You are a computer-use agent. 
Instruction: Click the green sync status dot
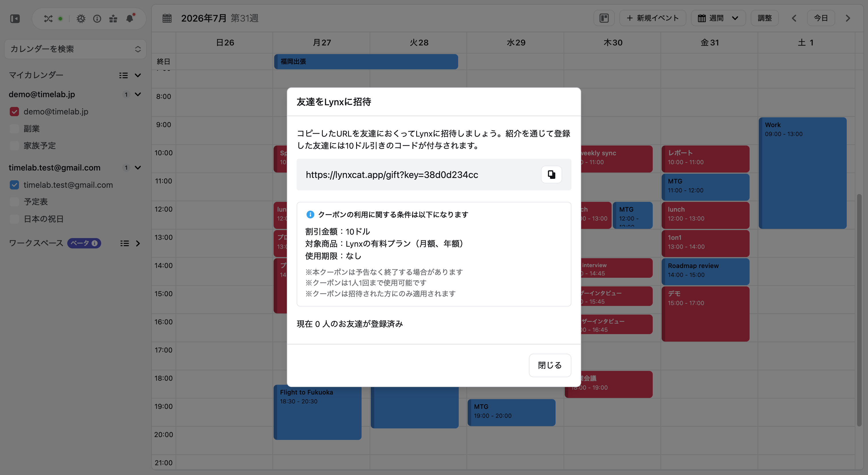[x=60, y=18]
